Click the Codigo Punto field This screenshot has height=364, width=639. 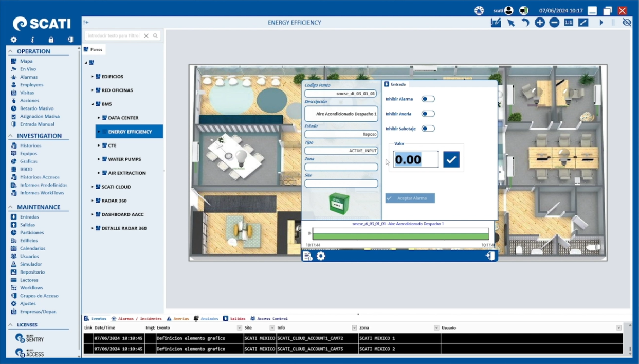(x=341, y=94)
